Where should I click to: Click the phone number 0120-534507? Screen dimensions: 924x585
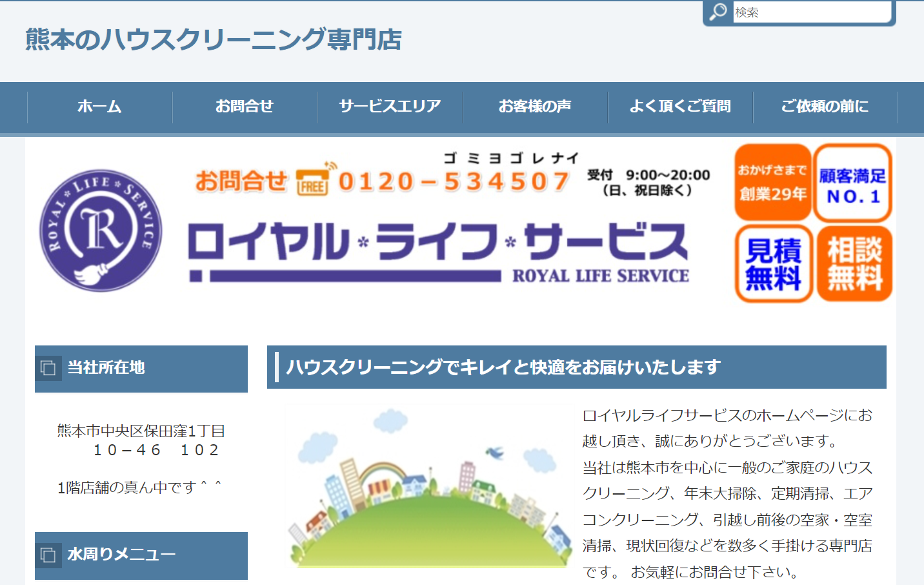pyautogui.click(x=454, y=182)
